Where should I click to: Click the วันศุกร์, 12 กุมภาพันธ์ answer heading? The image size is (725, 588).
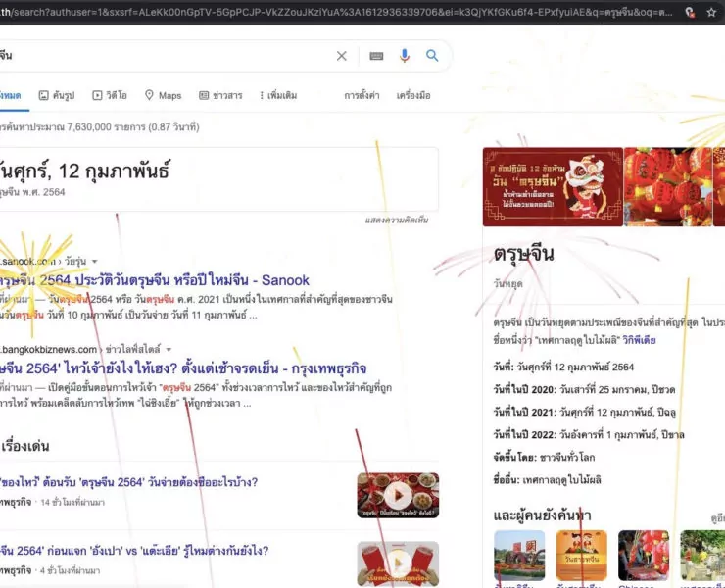tap(85, 171)
